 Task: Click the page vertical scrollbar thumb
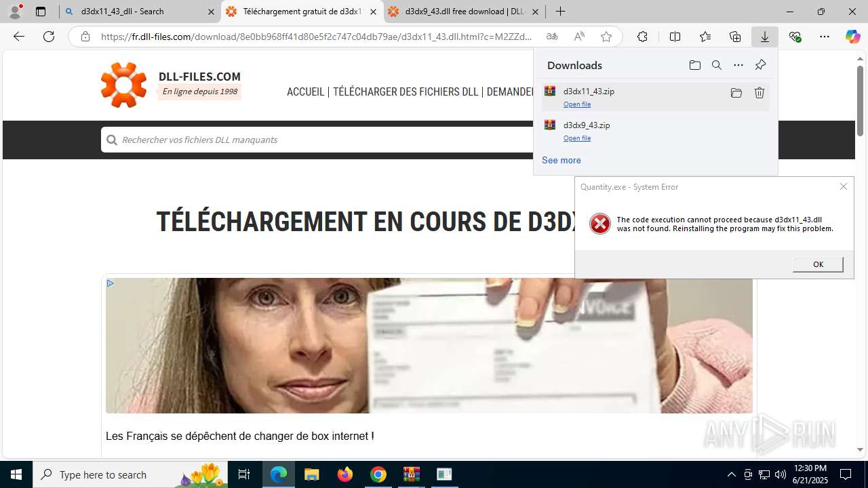(860, 100)
